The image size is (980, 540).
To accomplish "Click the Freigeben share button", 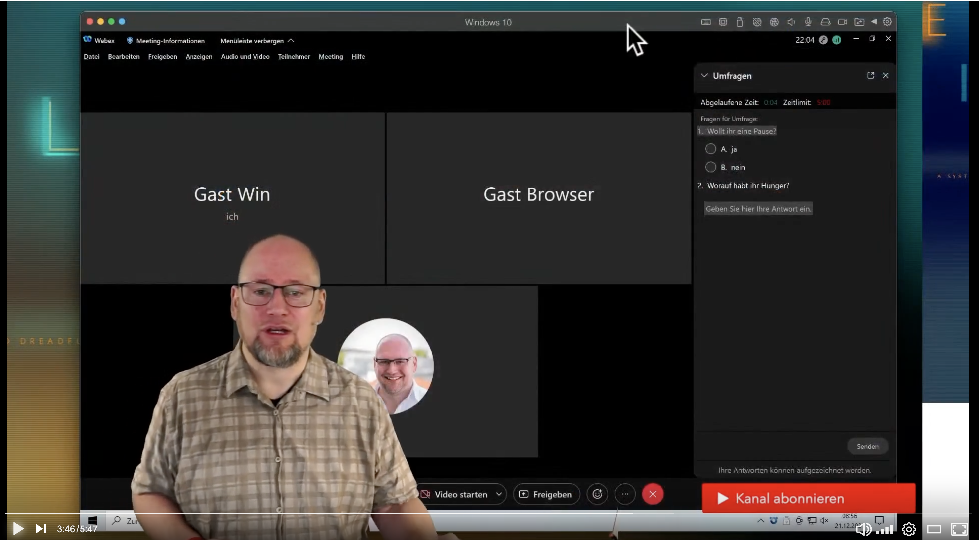I will [546, 494].
